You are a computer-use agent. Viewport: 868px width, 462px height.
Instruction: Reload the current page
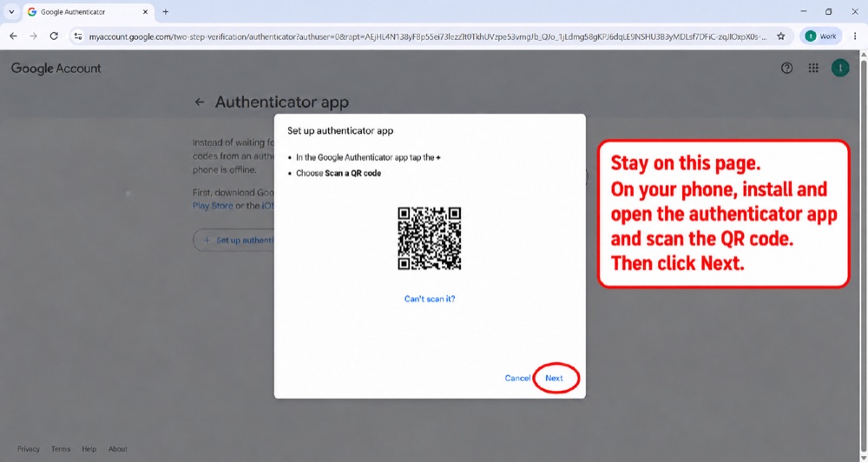pyautogui.click(x=54, y=36)
